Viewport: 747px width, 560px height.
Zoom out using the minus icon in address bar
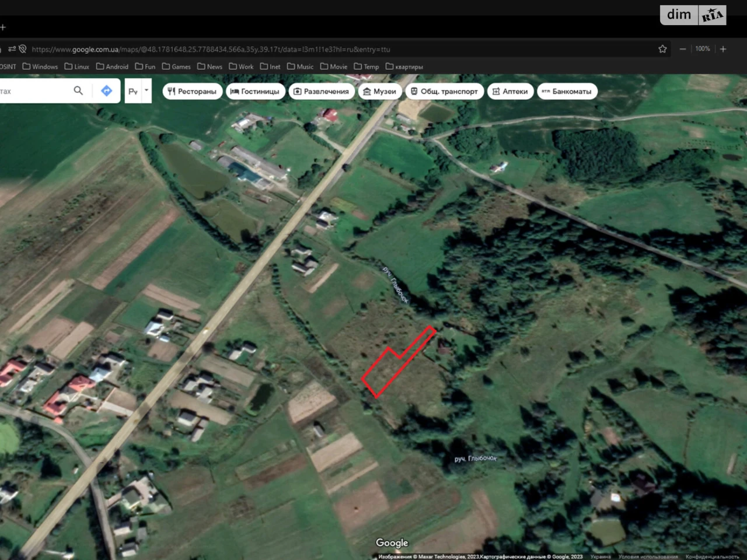pyautogui.click(x=683, y=49)
